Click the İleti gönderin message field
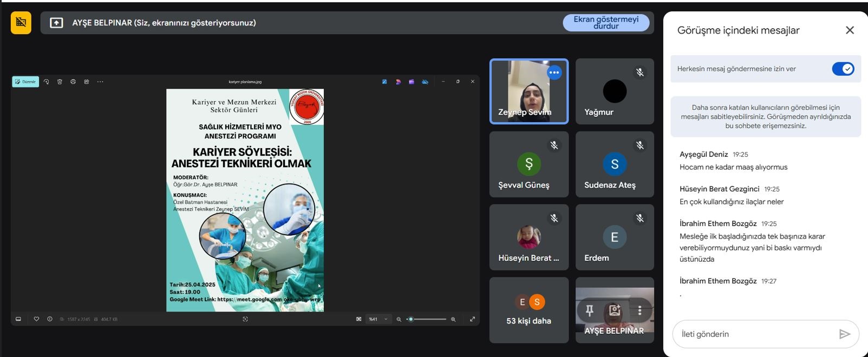Image resolution: width=868 pixels, height=357 pixels. tap(755, 334)
